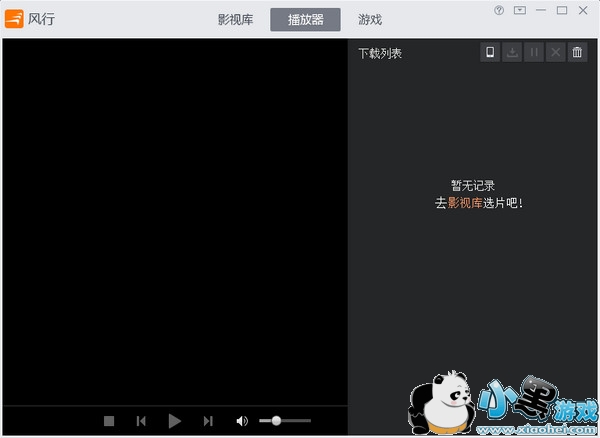Click the volume slider knob
Screen dimensions: 600x438
[x=276, y=421]
